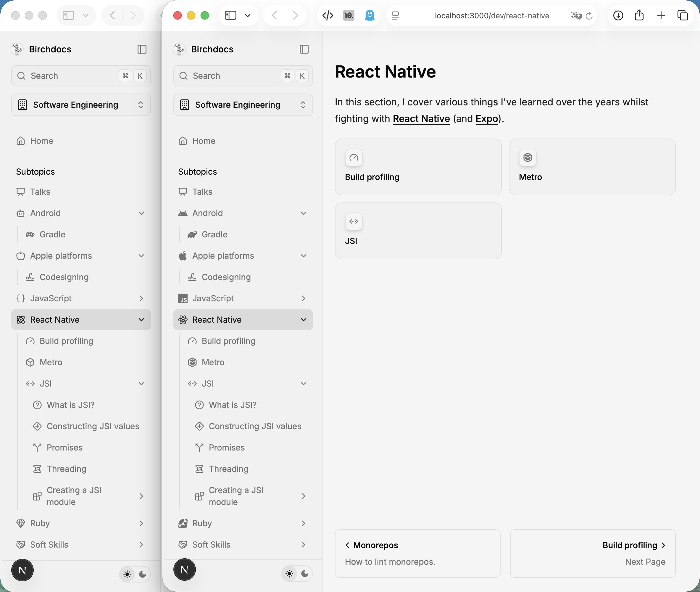The image size is (700, 592).
Task: Reload the page in the front window
Action: (x=589, y=15)
